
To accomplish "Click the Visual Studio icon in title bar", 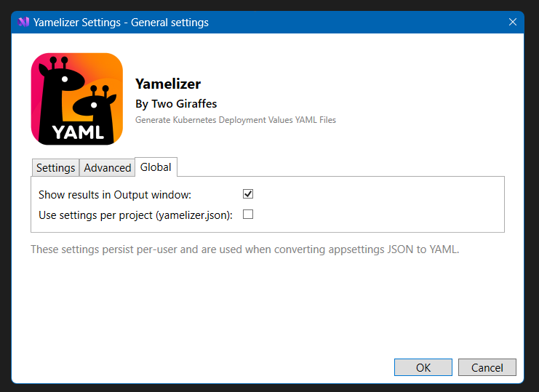I will point(23,22).
